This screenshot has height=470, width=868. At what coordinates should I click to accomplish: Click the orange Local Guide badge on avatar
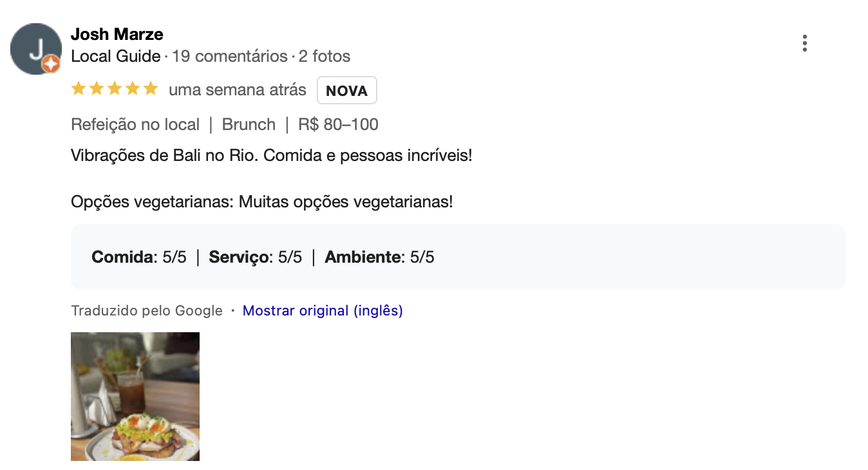[x=51, y=64]
